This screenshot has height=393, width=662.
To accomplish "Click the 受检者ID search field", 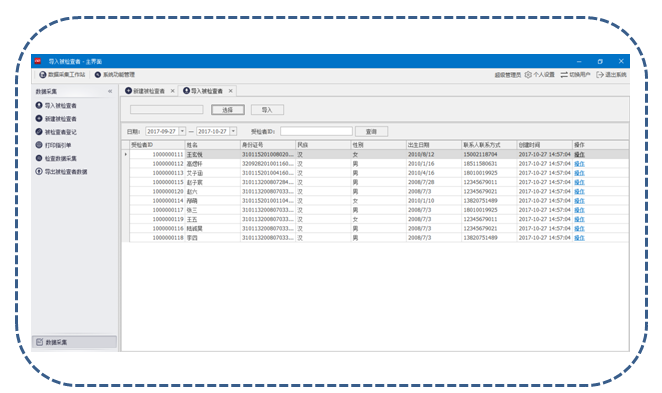I will pyautogui.click(x=316, y=131).
